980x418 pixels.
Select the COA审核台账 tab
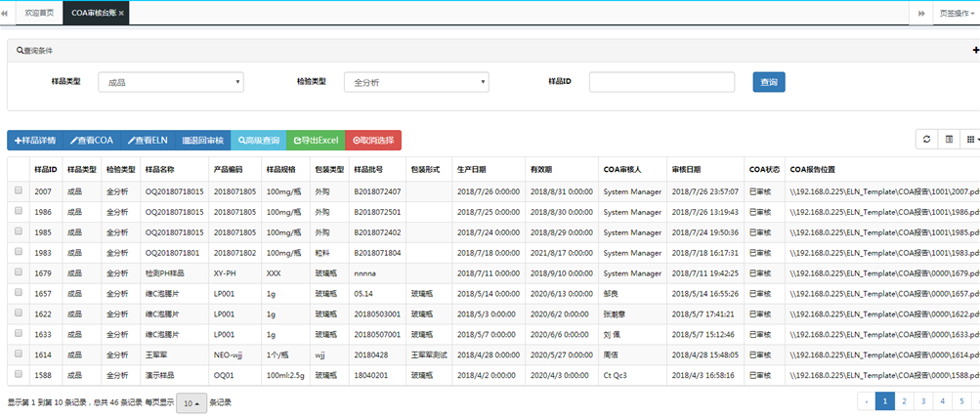(92, 13)
